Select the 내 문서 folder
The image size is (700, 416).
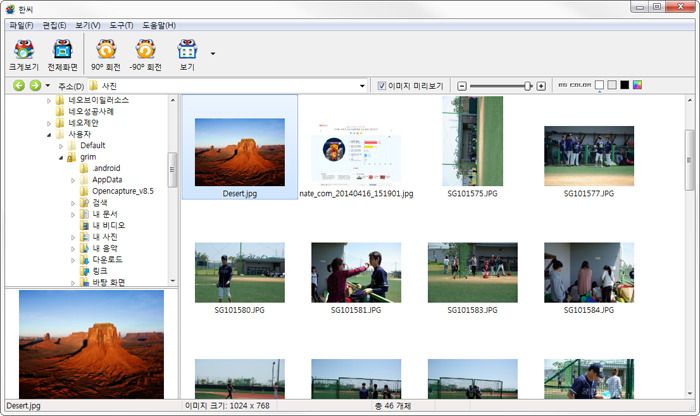click(x=105, y=214)
